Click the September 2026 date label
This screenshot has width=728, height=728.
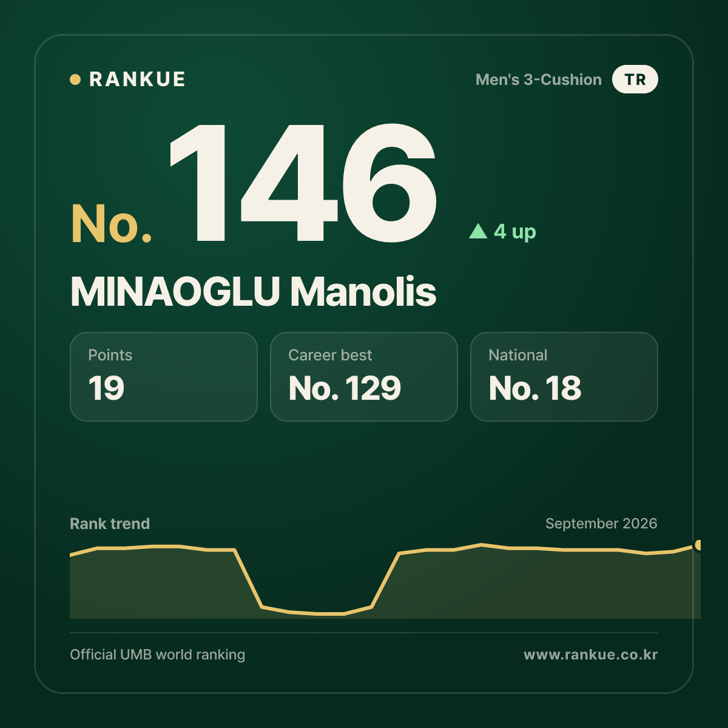[x=601, y=524]
